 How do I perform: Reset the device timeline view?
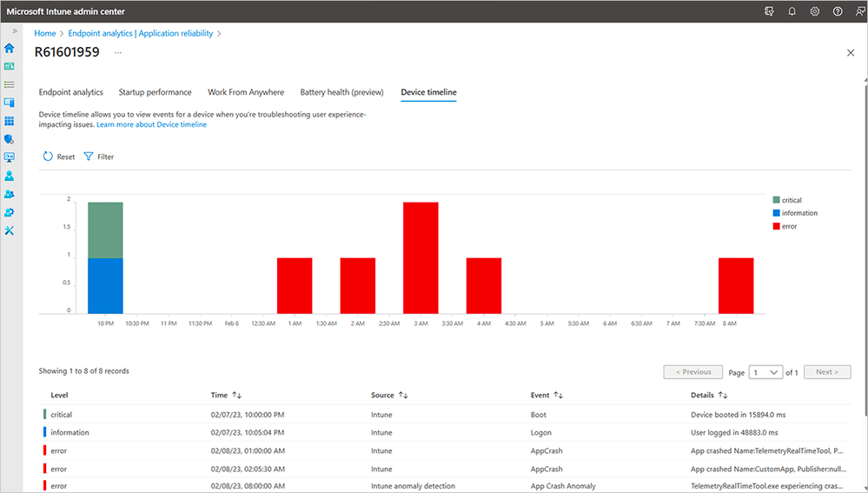tap(59, 157)
